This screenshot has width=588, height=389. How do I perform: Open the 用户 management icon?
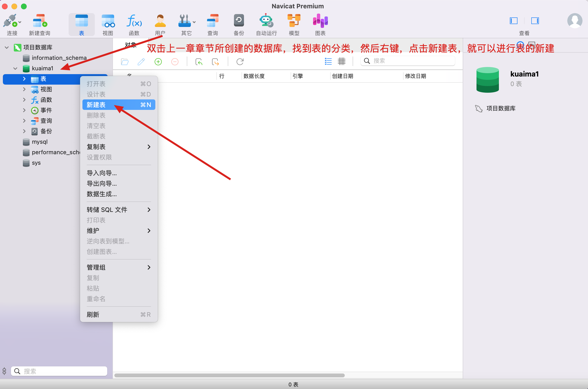point(160,21)
